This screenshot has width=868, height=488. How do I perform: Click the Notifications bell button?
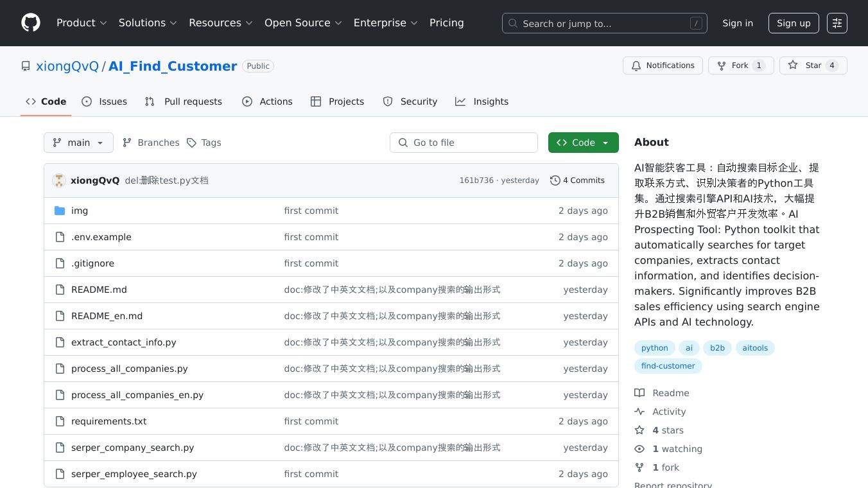pos(662,65)
